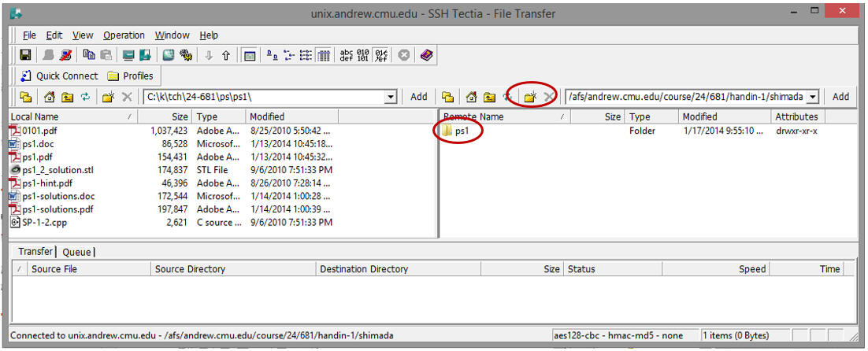Viewport: 868px width, 351px height.
Task: Click Add next to remote path
Action: pyautogui.click(x=840, y=97)
